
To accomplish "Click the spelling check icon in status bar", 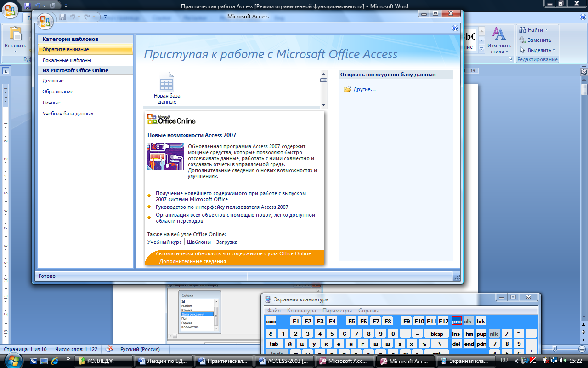I will click(x=109, y=349).
